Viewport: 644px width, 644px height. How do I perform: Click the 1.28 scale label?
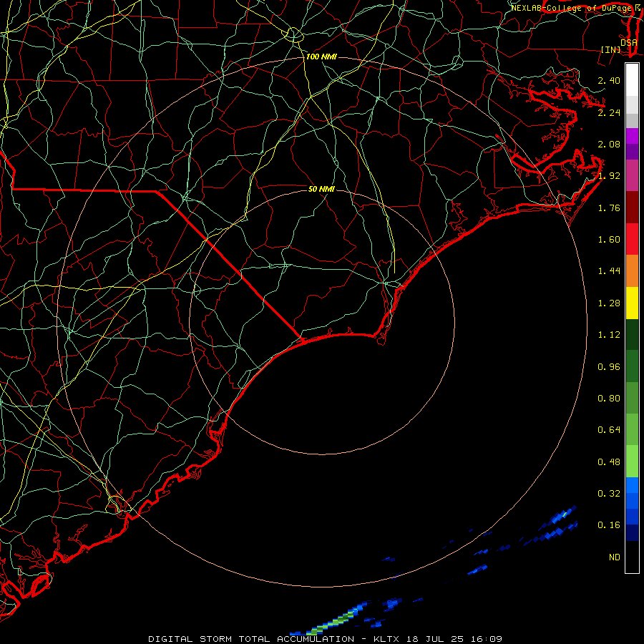coord(609,303)
